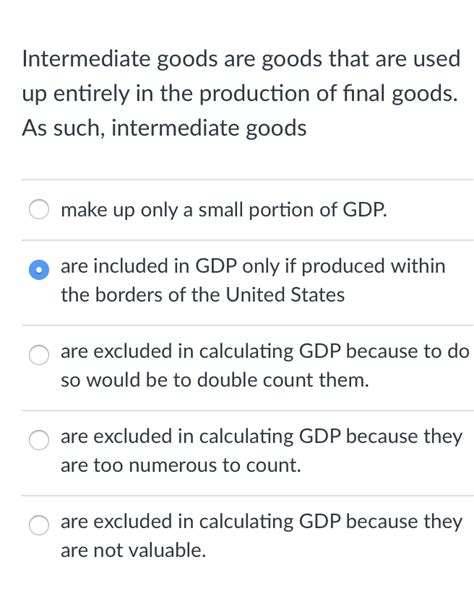This screenshot has height=606, width=474.
Task: Click question line 'Intermediate goods are goods that are used'
Action: tap(241, 60)
